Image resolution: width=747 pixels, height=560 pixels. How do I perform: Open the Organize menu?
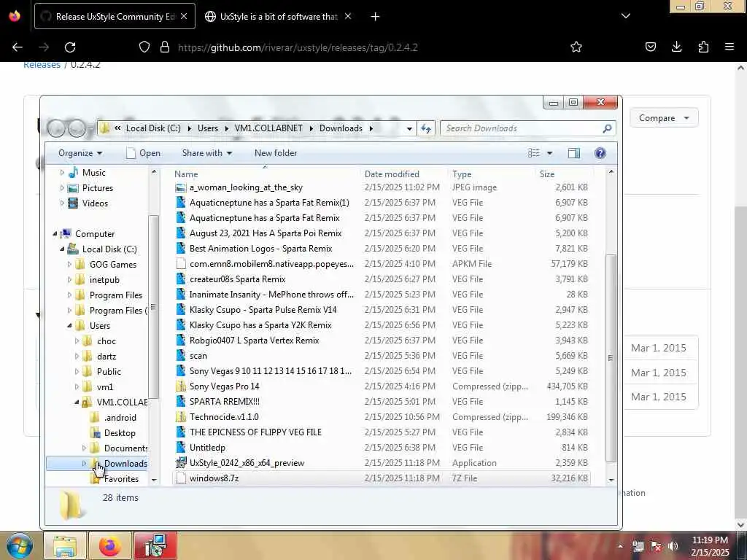click(x=80, y=153)
